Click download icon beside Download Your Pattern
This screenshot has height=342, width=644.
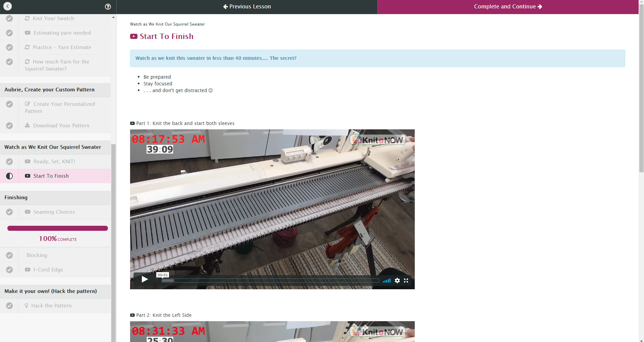[x=28, y=125]
